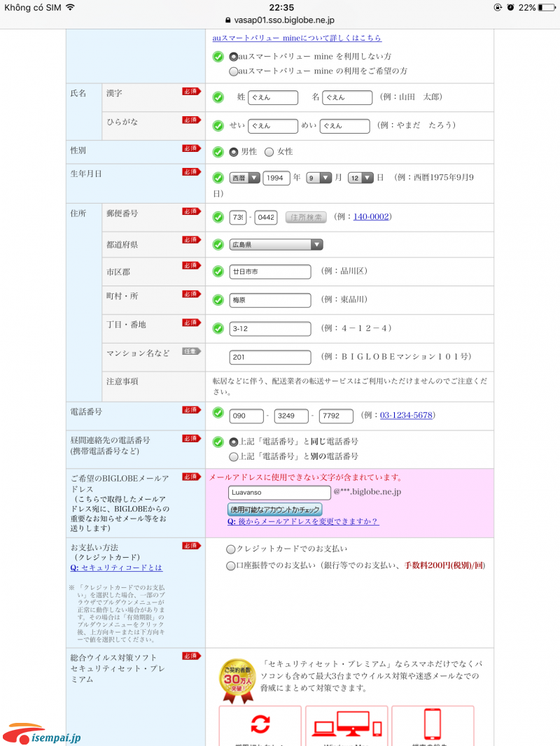Select 上記「電話番号」と同じ電話番号 option

[233, 442]
